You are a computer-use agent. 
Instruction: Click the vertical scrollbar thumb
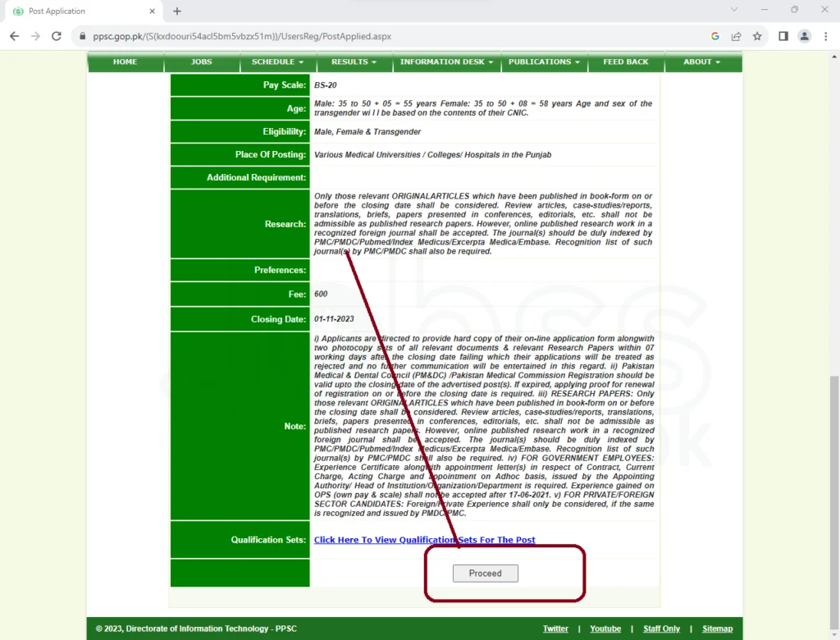click(834, 501)
